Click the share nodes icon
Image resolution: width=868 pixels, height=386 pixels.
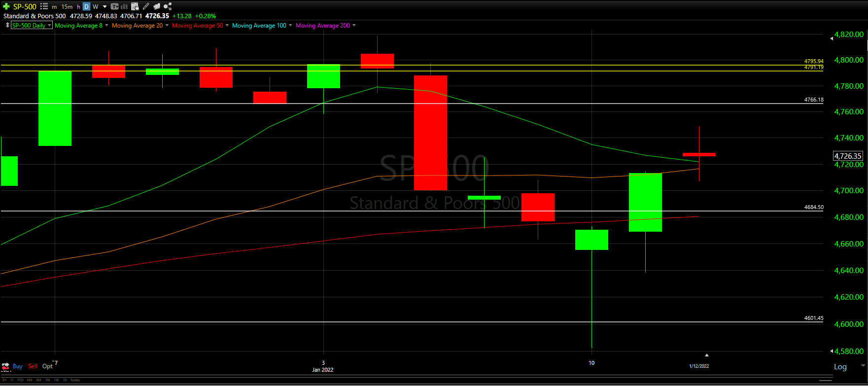168,6
